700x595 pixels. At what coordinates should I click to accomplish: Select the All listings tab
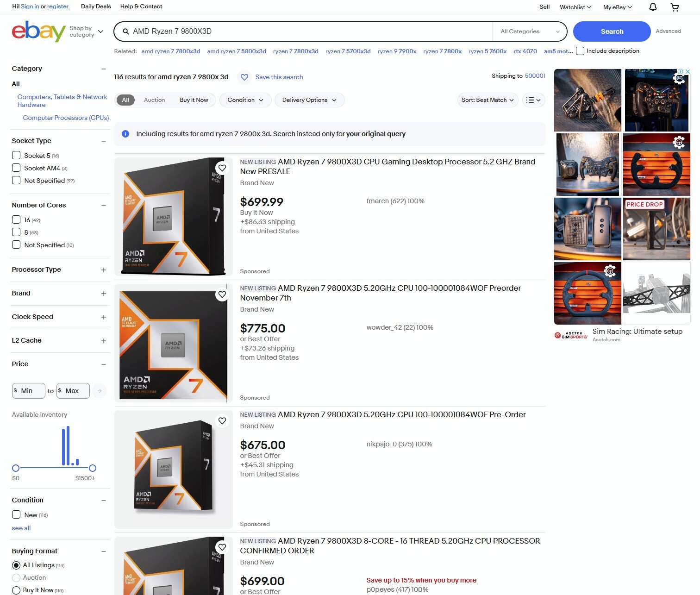pyautogui.click(x=125, y=100)
